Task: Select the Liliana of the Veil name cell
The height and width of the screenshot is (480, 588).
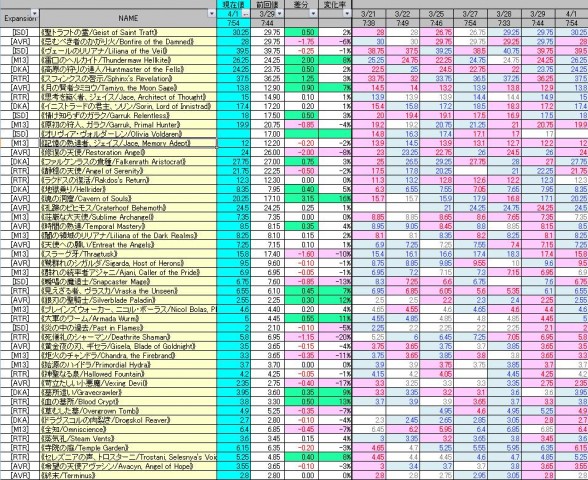Action: [x=128, y=51]
